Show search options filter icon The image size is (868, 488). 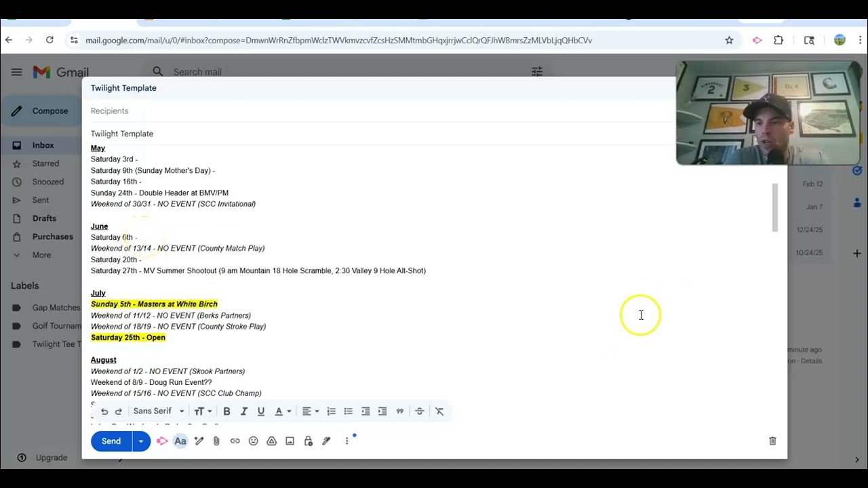[x=537, y=71]
